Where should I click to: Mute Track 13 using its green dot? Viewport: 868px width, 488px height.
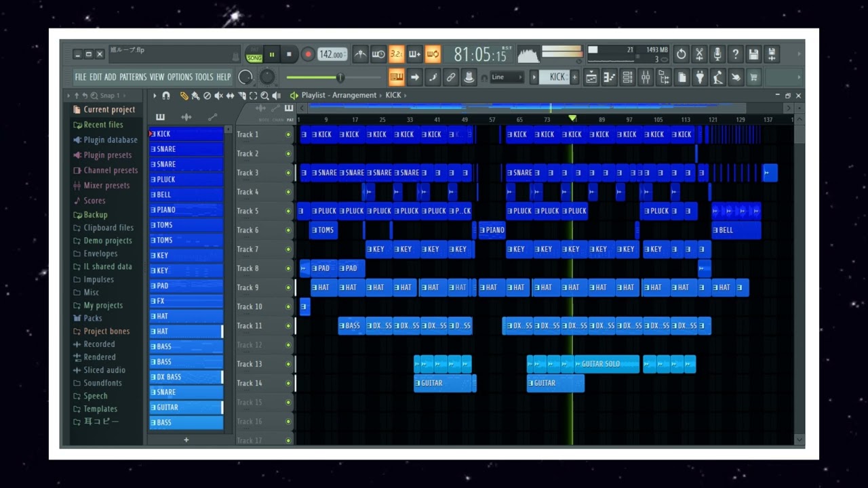(288, 364)
